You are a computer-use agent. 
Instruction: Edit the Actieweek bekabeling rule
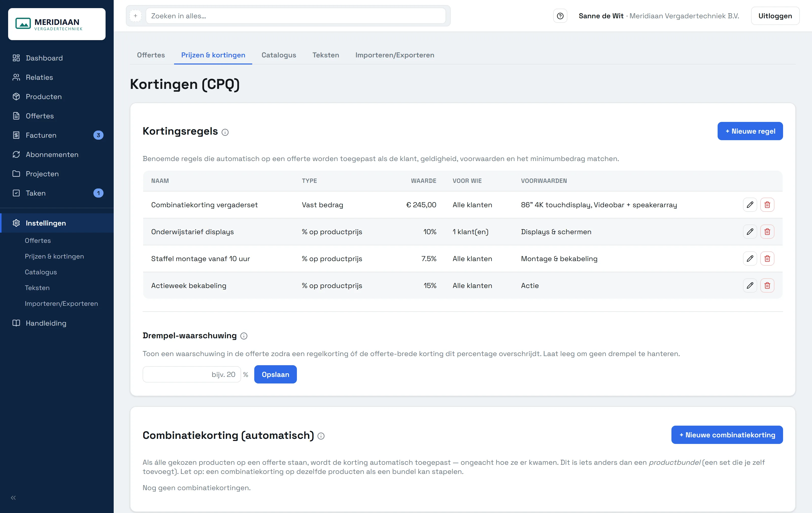750,285
